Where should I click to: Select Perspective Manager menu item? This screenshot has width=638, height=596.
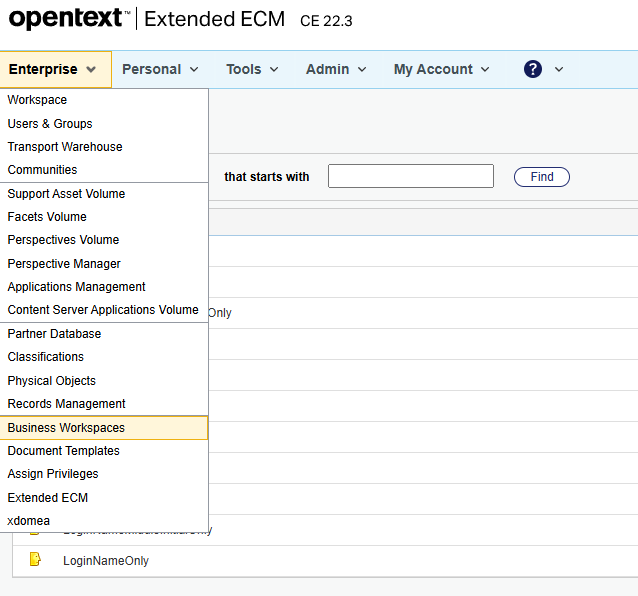[x=64, y=264]
